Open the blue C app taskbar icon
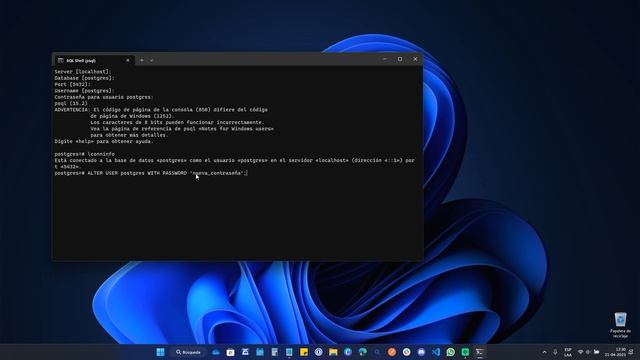The height and width of the screenshot is (360, 640). tap(348, 352)
